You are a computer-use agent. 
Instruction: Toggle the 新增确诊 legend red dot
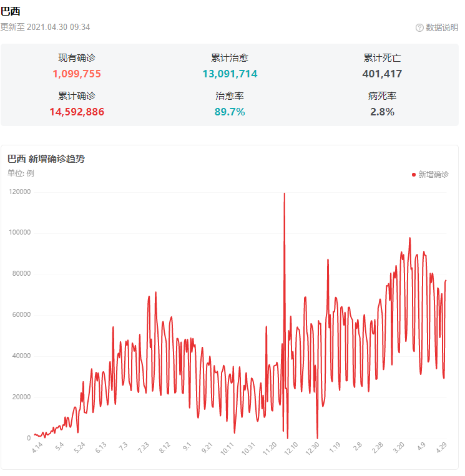point(413,175)
